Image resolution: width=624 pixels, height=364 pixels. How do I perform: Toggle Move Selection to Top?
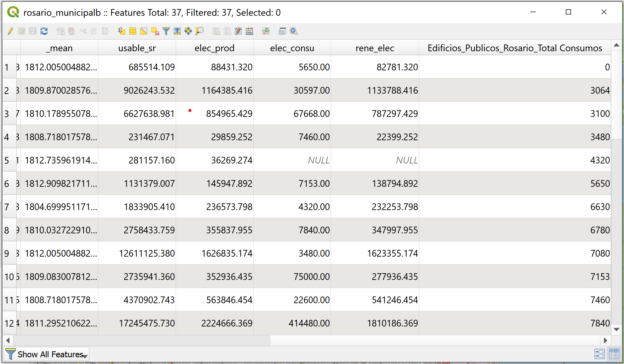tap(177, 31)
